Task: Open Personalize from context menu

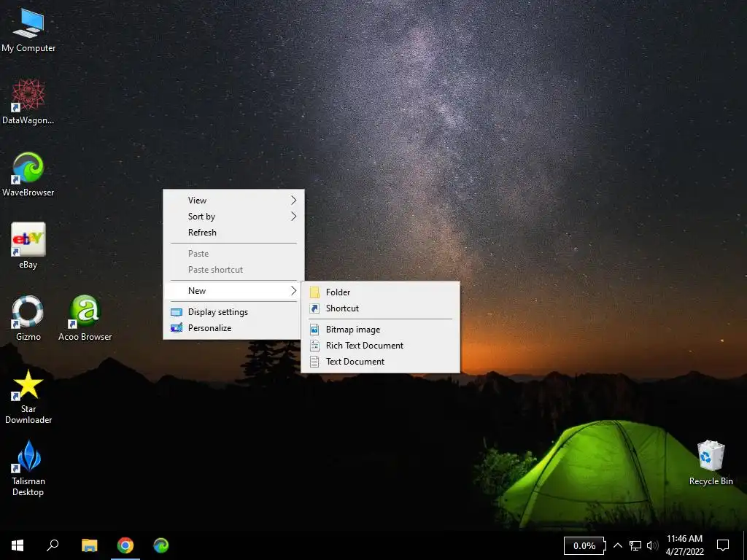Action: coord(233,328)
